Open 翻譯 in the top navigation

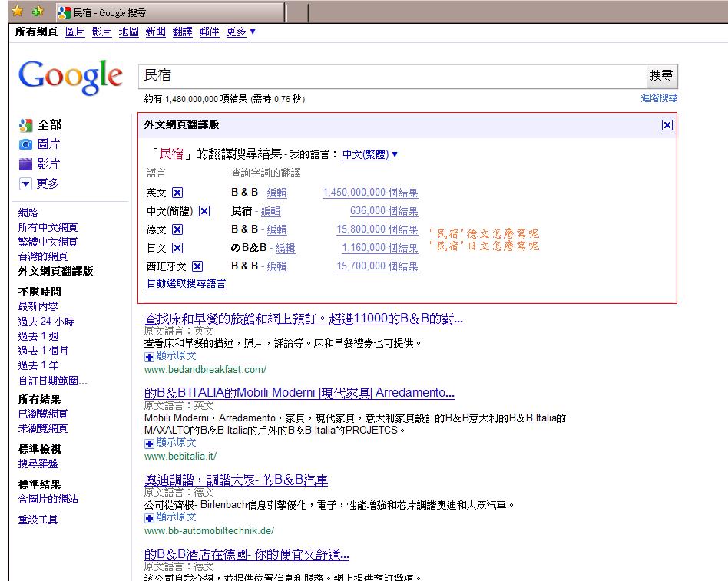click(183, 32)
